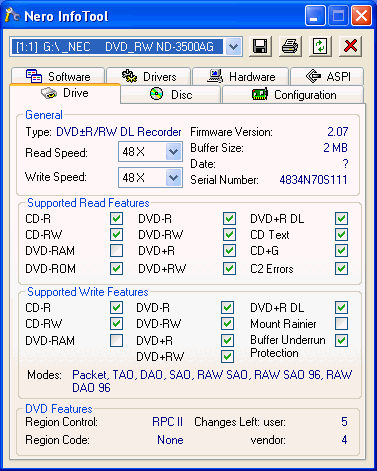377x471 pixels.
Task: Toggle Buffer Underrun Protection checkbox
Action: tap(342, 340)
